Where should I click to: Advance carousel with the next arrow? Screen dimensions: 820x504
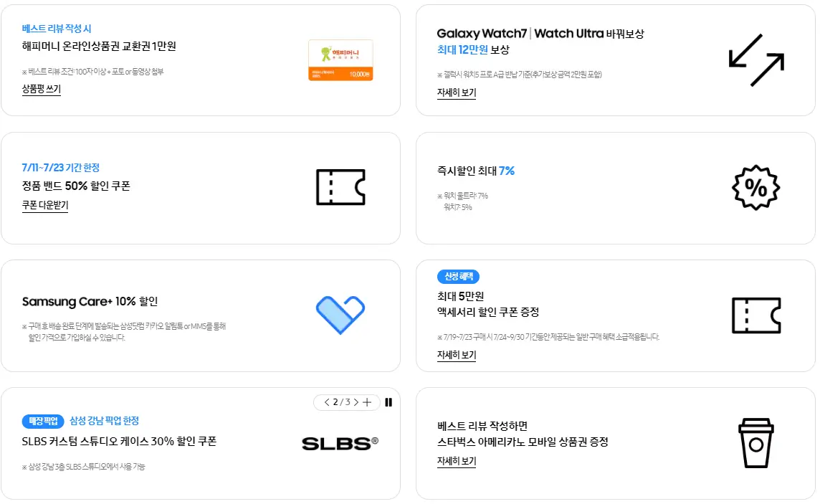(x=355, y=402)
